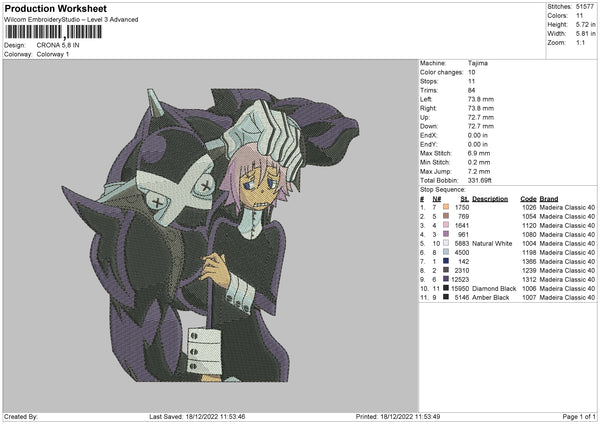This screenshot has height=424, width=600.
Task: Click the Production Worksheet title
Action: [x=55, y=8]
